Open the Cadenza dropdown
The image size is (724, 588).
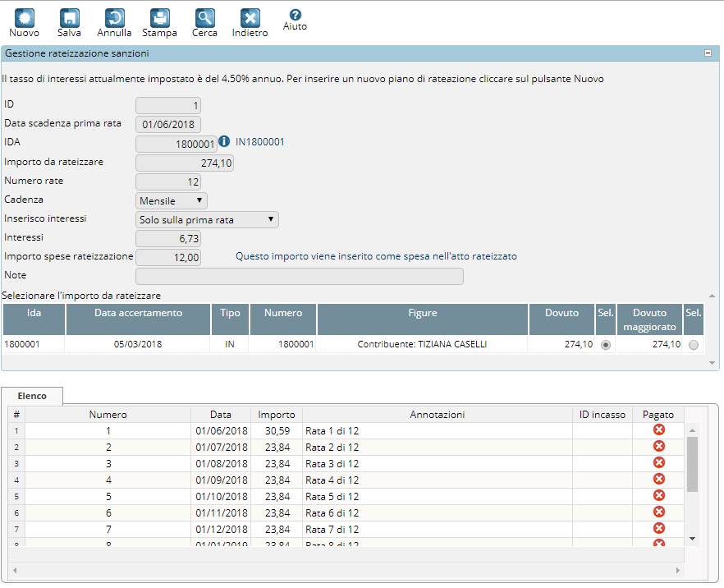tap(172, 201)
